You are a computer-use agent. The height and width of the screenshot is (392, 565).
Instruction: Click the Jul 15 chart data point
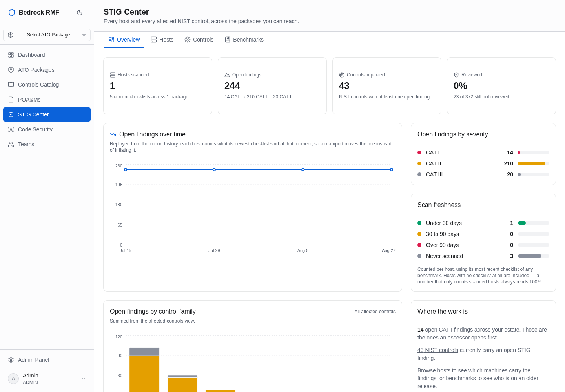(x=126, y=170)
